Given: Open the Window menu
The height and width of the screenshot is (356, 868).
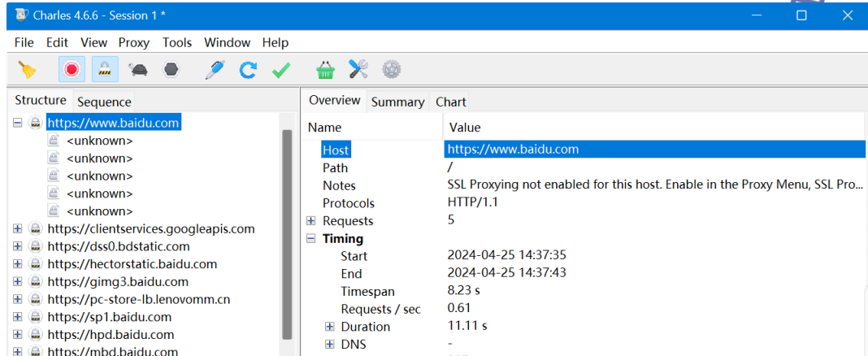Looking at the screenshot, I should (227, 42).
